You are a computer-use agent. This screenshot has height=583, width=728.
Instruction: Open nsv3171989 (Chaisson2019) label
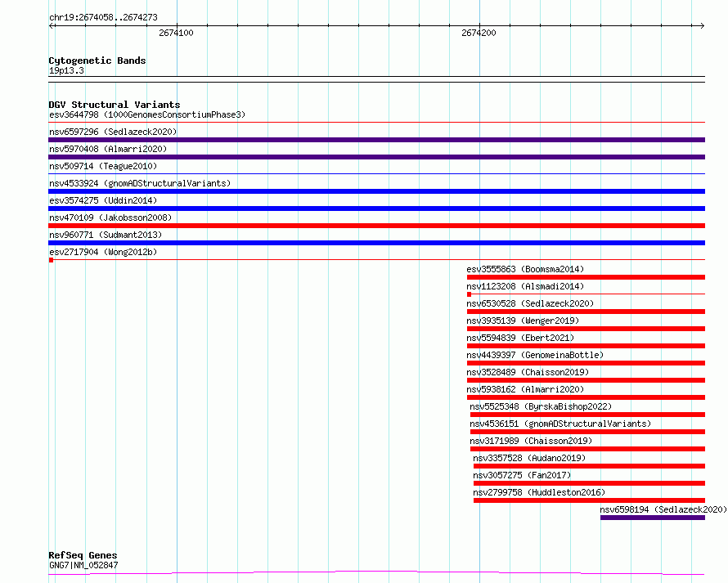click(x=531, y=441)
